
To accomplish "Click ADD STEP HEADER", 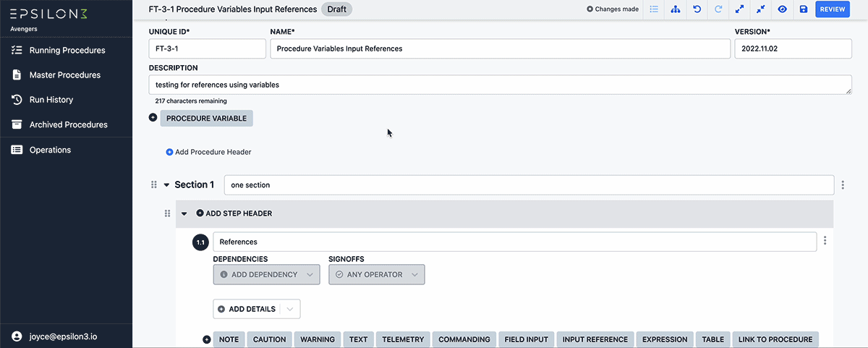I will click(234, 213).
